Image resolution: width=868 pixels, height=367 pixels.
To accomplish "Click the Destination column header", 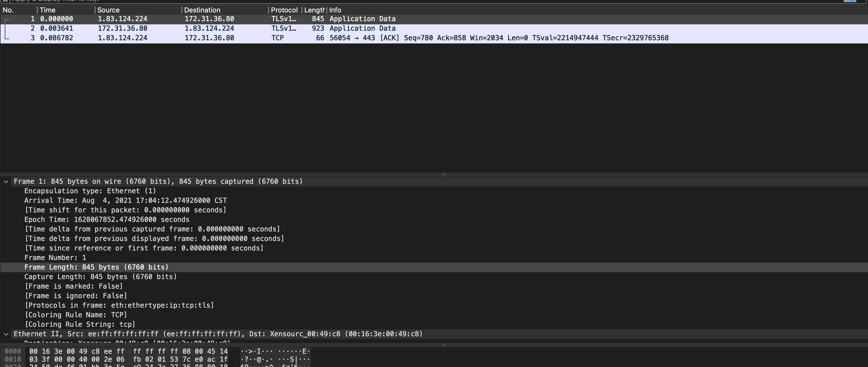I will pos(202,10).
